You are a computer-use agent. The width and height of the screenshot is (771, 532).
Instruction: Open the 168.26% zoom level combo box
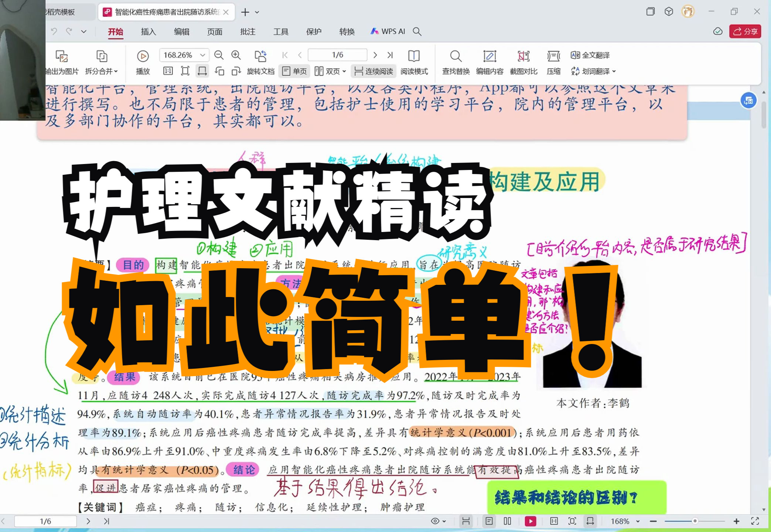pos(184,55)
